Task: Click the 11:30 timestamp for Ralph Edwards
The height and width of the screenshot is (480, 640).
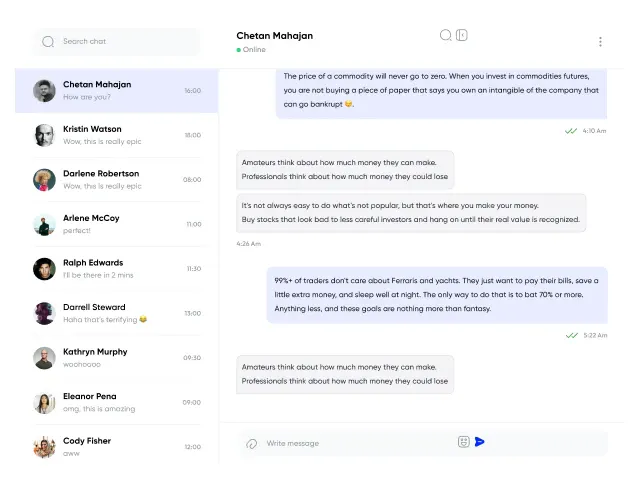Action: click(x=194, y=269)
